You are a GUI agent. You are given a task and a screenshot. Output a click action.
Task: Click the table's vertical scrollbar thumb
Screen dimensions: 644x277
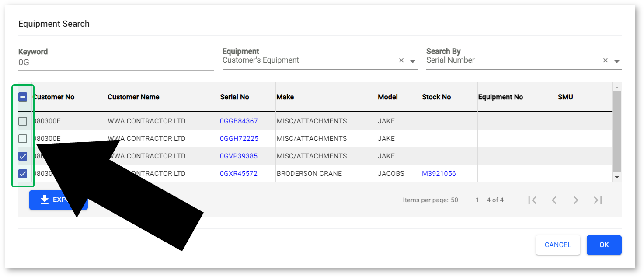pyautogui.click(x=617, y=131)
